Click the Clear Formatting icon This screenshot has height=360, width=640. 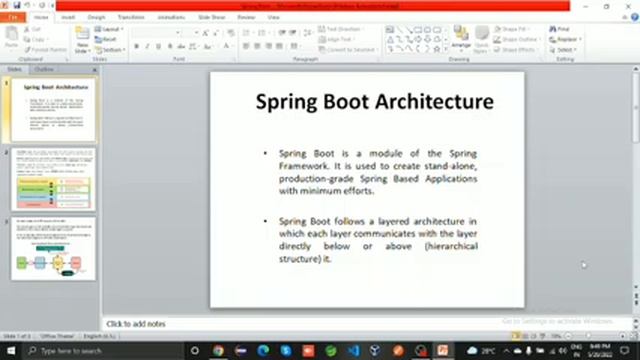pyautogui.click(x=231, y=33)
